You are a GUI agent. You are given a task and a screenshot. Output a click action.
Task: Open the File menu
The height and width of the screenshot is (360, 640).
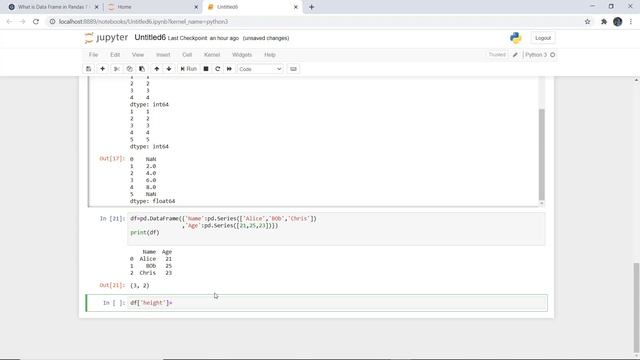(x=93, y=55)
